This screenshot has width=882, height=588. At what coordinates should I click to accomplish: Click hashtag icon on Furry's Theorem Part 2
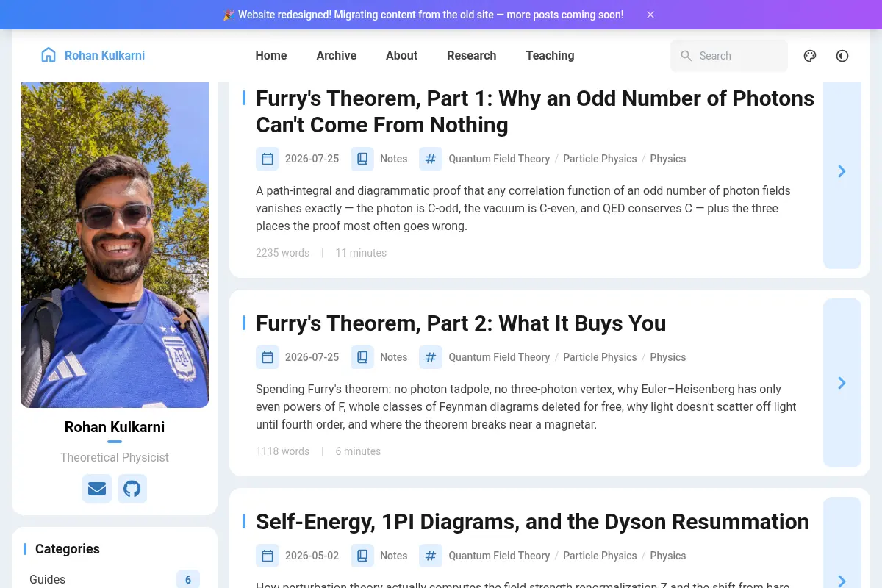(x=431, y=357)
